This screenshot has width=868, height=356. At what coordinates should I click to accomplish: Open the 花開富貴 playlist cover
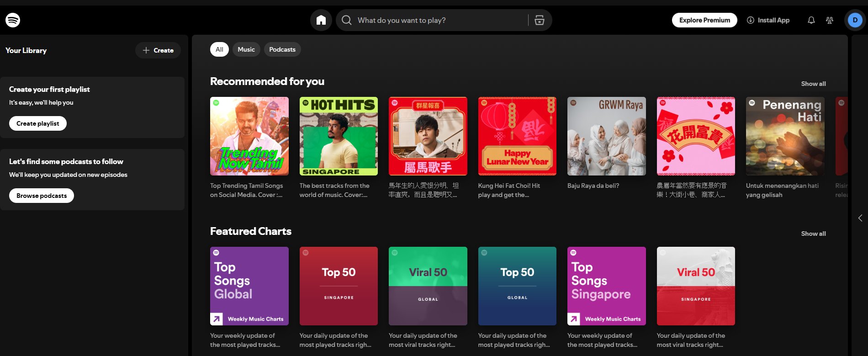[x=696, y=136]
